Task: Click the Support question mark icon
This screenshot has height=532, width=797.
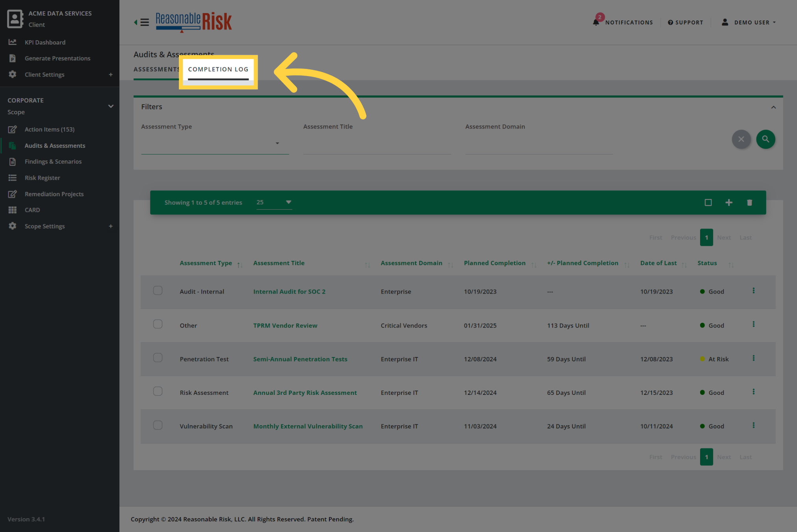Action: point(670,22)
